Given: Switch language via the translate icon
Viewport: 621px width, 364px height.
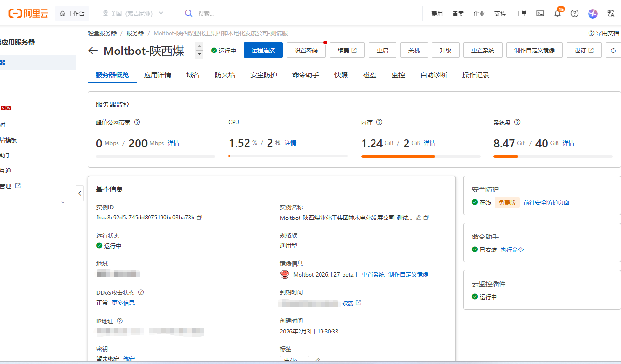Looking at the screenshot, I should (610, 13).
